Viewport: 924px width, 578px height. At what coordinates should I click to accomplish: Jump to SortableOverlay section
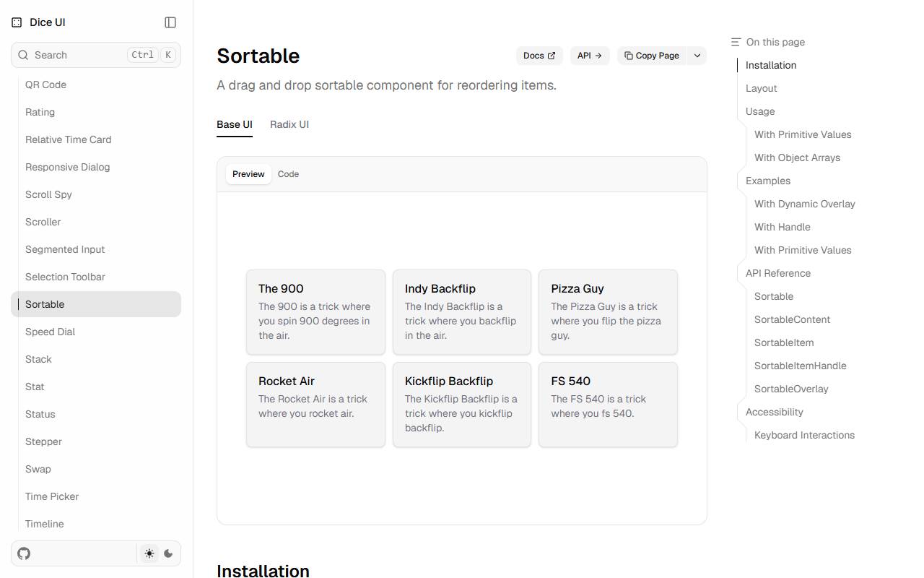point(791,389)
